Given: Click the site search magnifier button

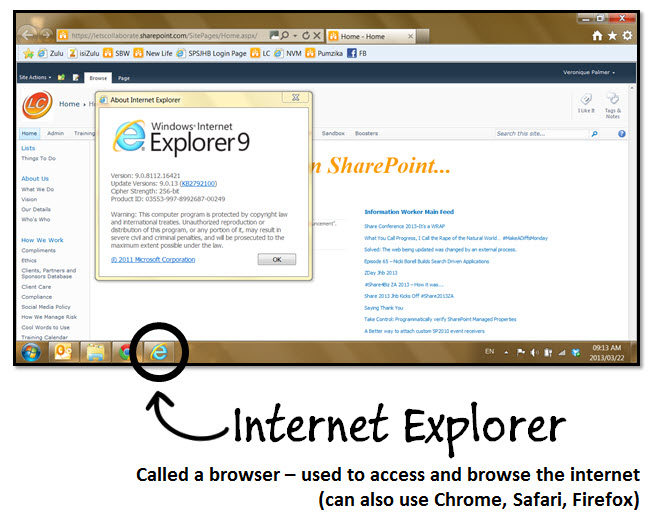Looking at the screenshot, I should pos(595,133).
